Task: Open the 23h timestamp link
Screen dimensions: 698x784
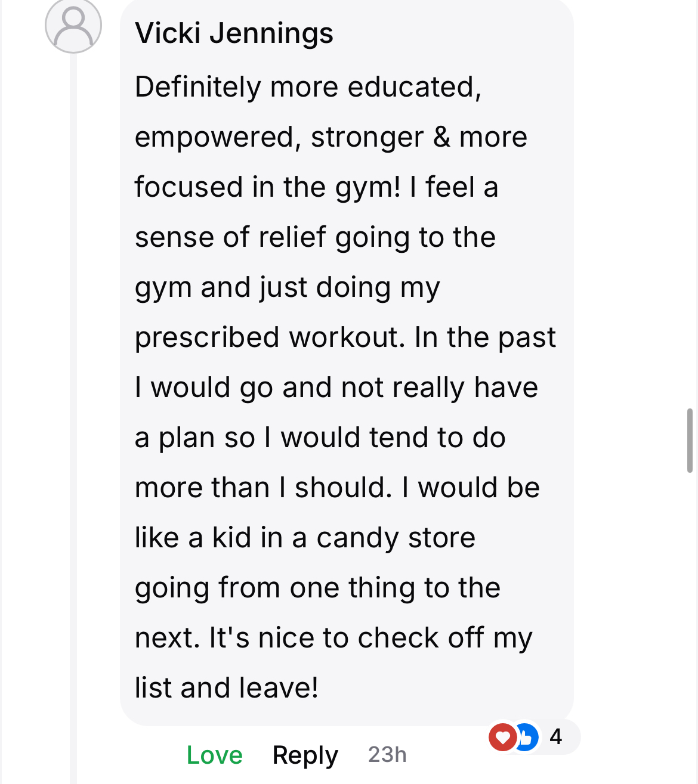Action: [387, 755]
